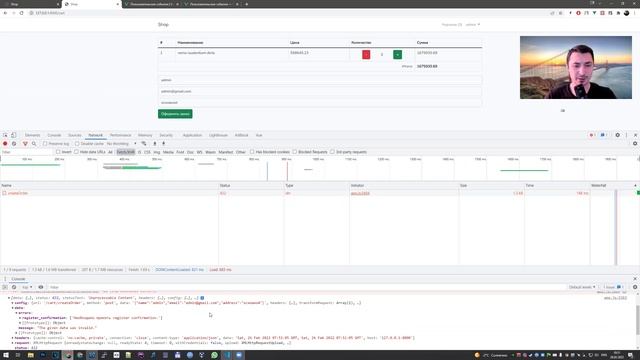Reload the page with browser refresh icon
This screenshot has width=640, height=360.
pyautogui.click(x=21, y=13)
